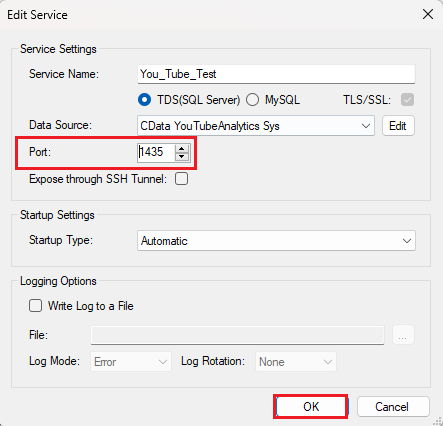Select the TDS(SQL Server) radio button
The image size is (443, 426).
tap(144, 100)
